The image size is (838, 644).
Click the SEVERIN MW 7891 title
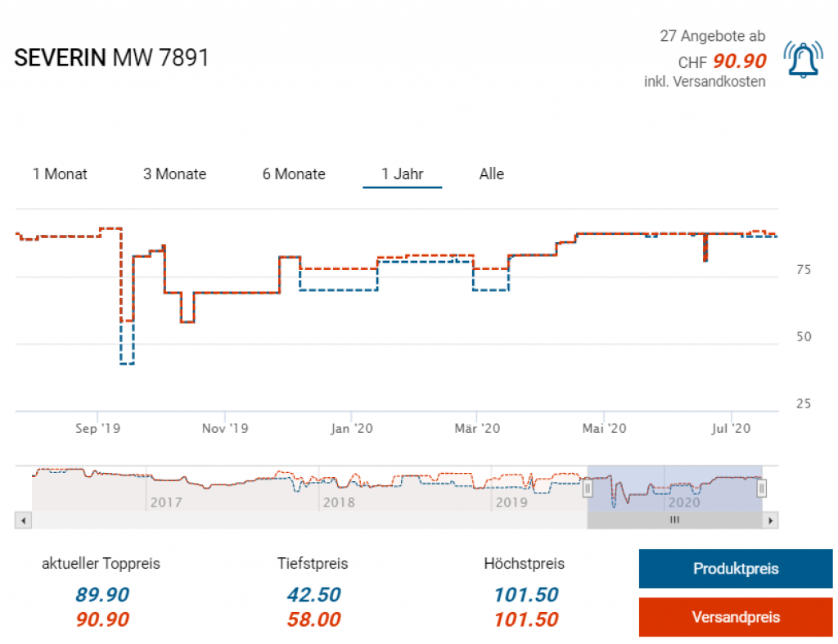[111, 58]
